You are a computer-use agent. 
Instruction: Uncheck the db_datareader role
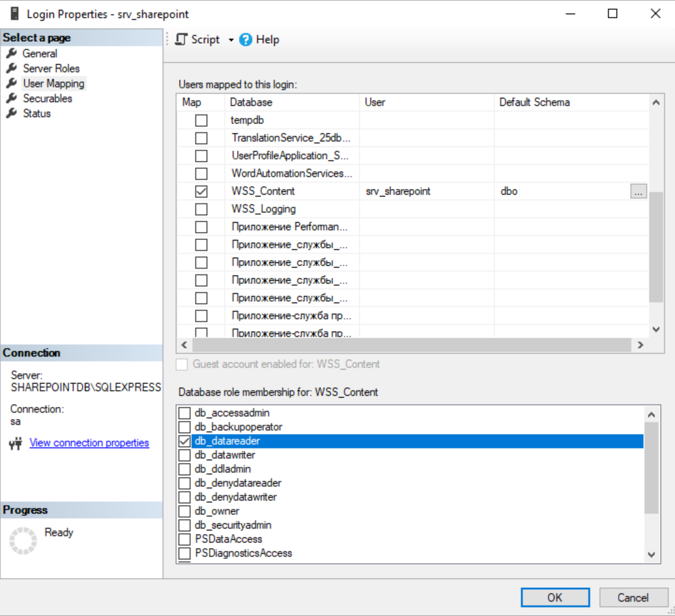185,441
